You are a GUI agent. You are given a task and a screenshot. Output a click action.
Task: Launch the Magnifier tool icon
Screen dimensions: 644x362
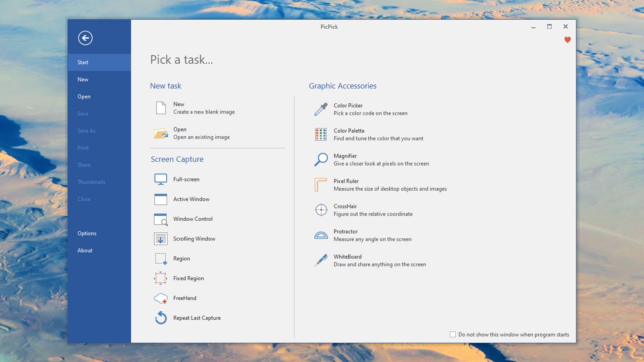[x=321, y=160]
